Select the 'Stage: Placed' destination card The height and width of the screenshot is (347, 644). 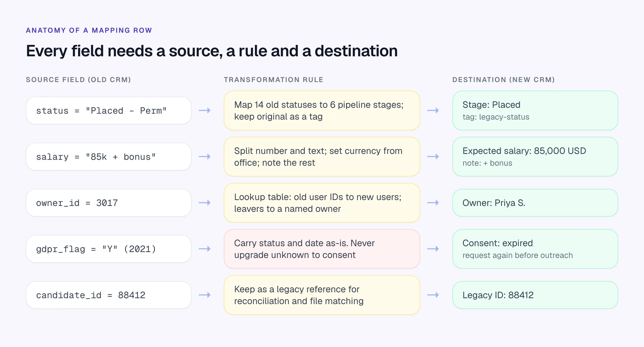[535, 110]
